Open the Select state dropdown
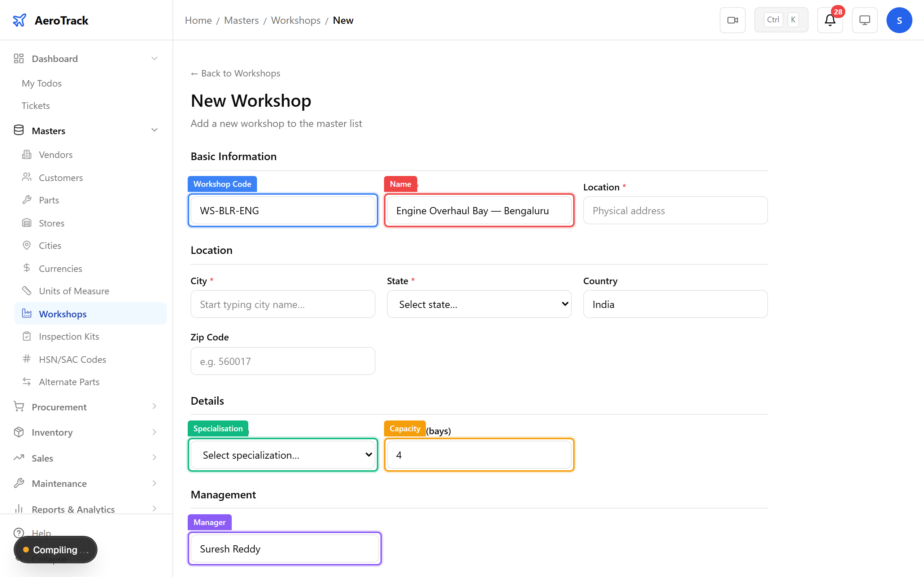 [x=478, y=304]
